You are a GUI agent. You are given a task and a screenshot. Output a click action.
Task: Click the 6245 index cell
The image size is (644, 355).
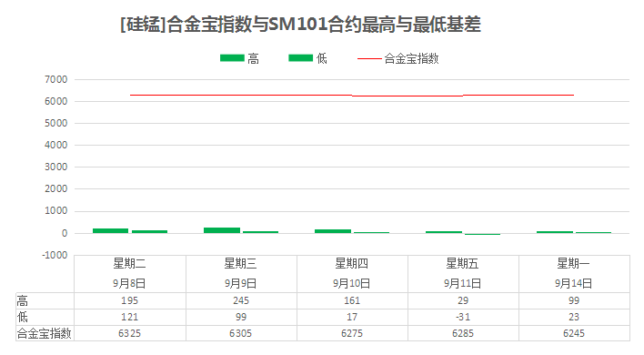point(574,333)
